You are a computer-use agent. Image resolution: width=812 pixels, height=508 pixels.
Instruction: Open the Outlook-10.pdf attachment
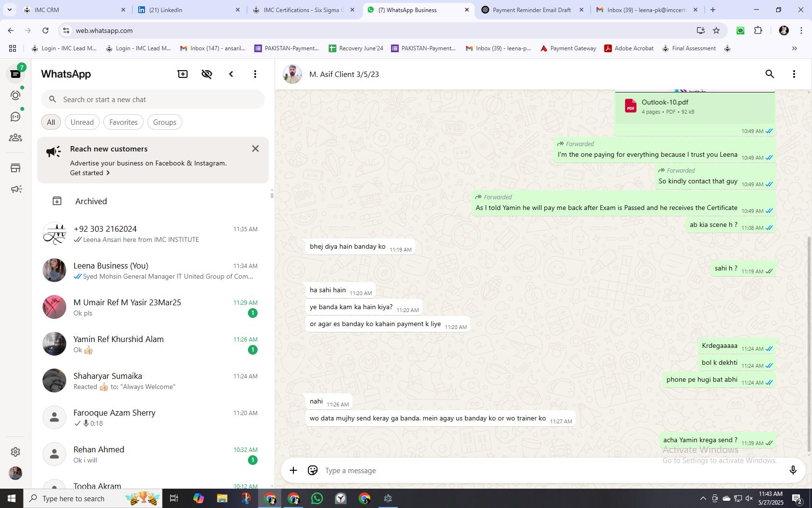click(x=695, y=106)
